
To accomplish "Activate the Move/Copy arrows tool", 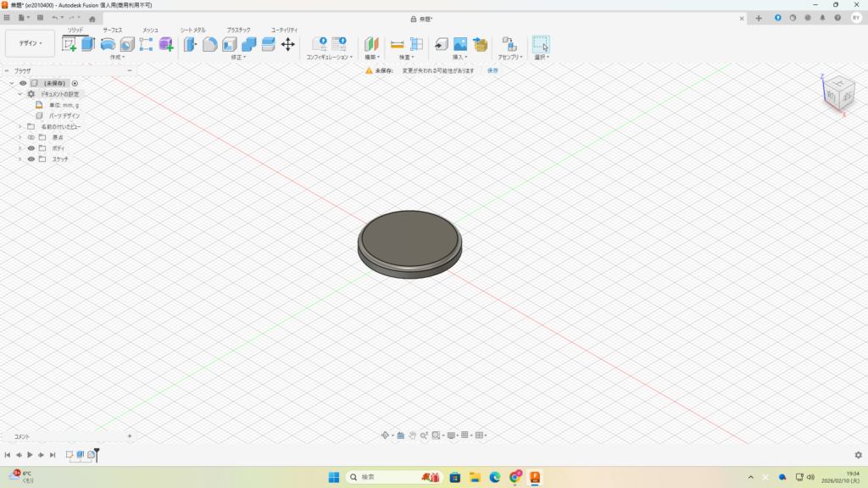I will (x=287, y=44).
